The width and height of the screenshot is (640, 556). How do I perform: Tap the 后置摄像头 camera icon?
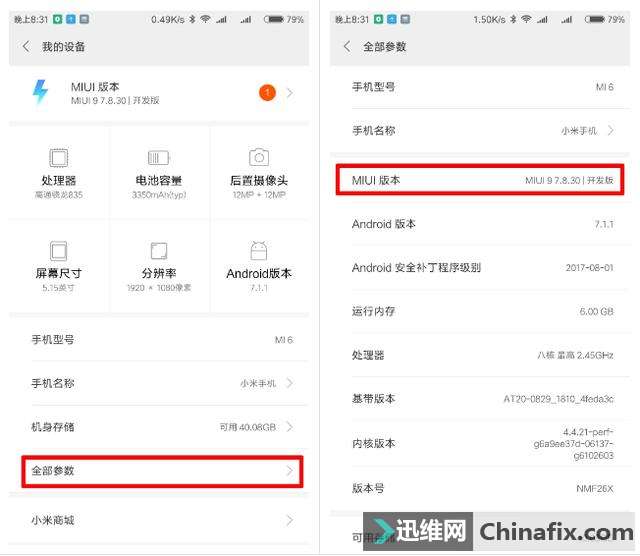click(x=259, y=158)
